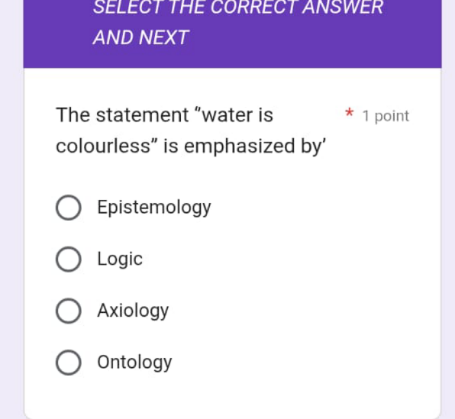Click the "Axiology" option label text
Viewport: 455px width, 419px height.
click(x=133, y=311)
